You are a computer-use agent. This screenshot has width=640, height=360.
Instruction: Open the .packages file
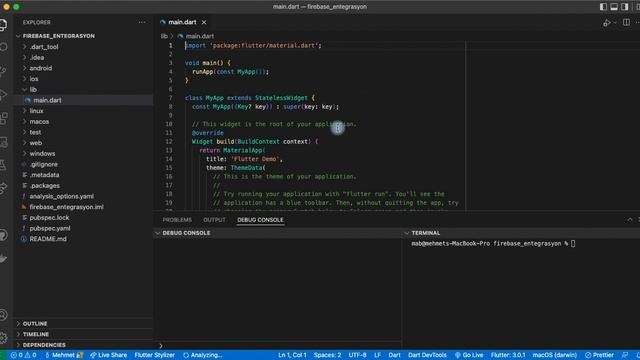tap(44, 185)
